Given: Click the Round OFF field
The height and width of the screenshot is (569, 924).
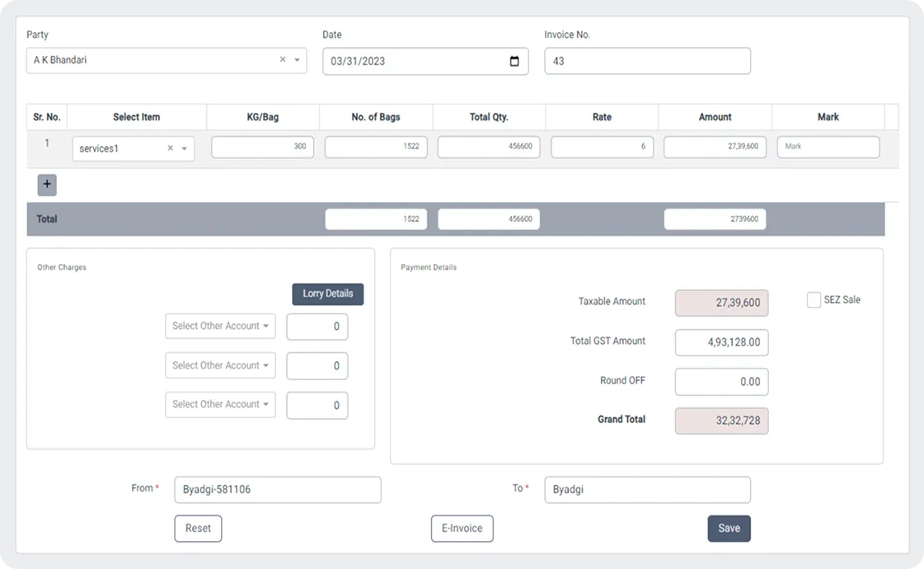Looking at the screenshot, I should click(x=721, y=382).
